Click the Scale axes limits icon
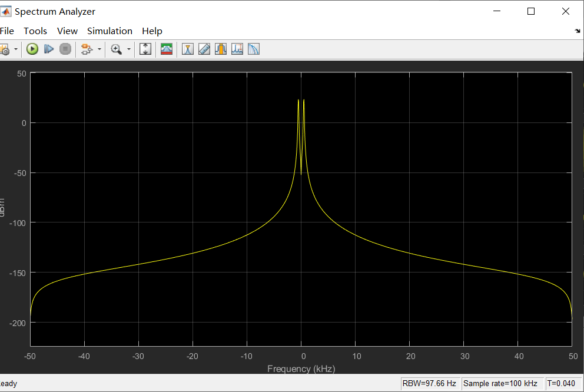This screenshot has height=392, width=584. pyautogui.click(x=145, y=49)
